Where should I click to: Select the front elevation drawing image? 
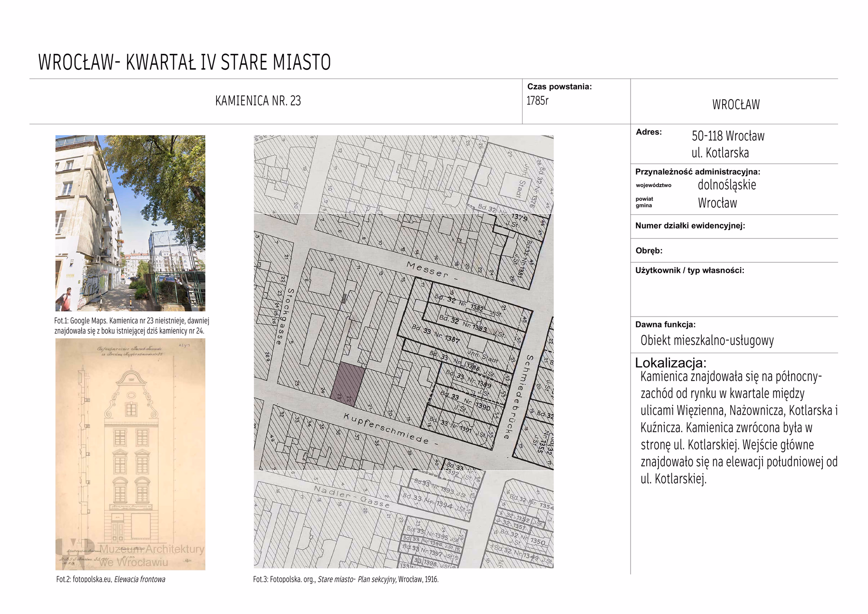tap(130, 454)
